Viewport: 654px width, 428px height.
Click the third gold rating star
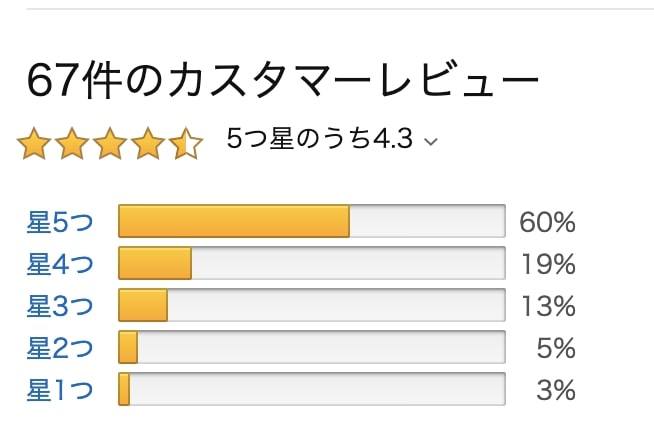[x=110, y=144]
